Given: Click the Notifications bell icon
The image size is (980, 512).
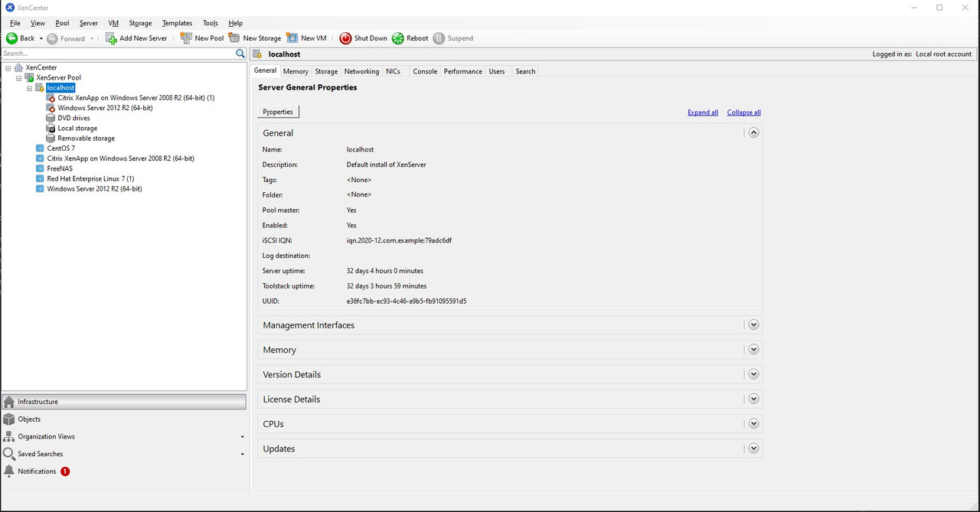Looking at the screenshot, I should pos(9,471).
